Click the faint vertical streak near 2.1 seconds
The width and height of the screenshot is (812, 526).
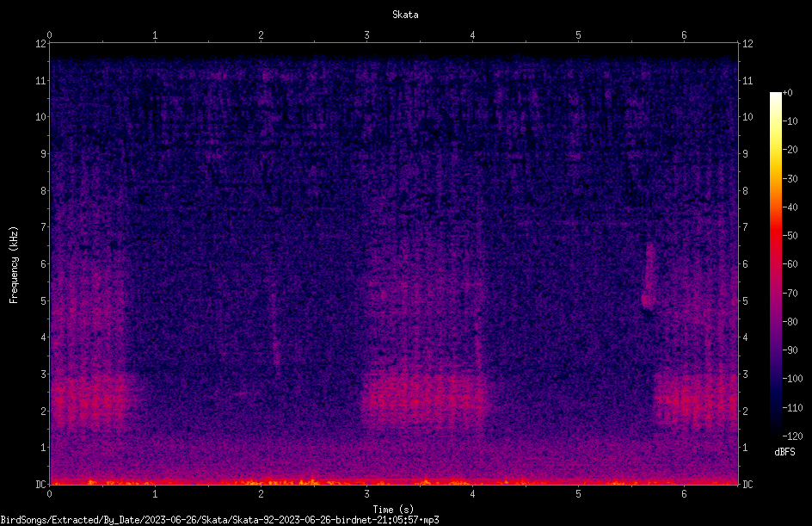coord(275,331)
